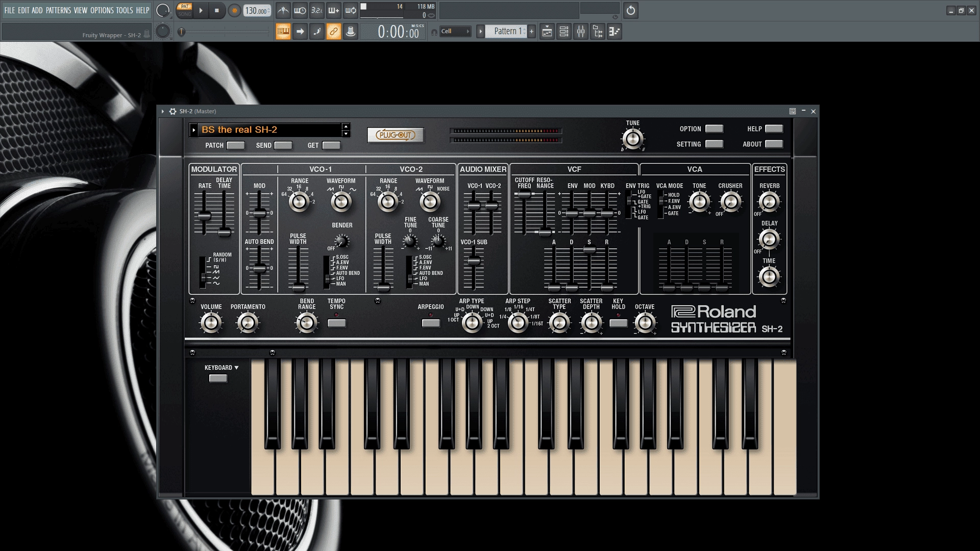
Task: Click the VOLUME knob
Action: pos(211,322)
